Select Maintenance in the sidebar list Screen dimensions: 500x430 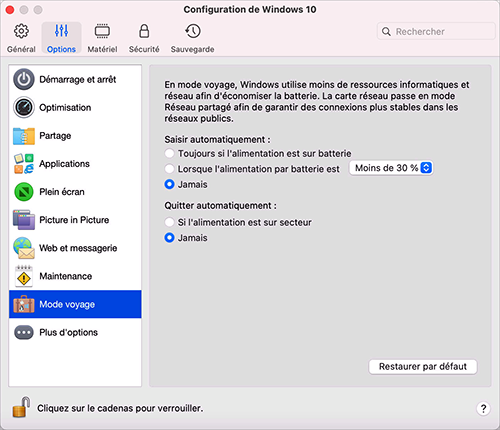(x=75, y=276)
